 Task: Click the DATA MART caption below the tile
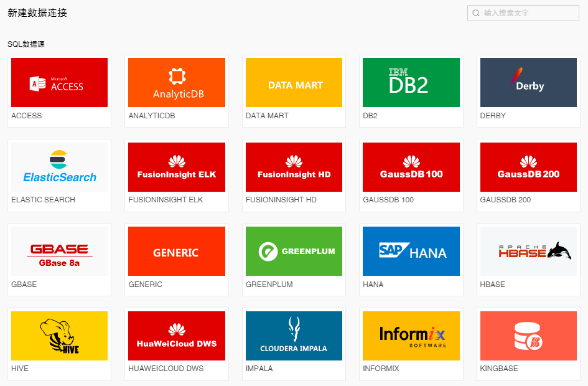coord(267,116)
